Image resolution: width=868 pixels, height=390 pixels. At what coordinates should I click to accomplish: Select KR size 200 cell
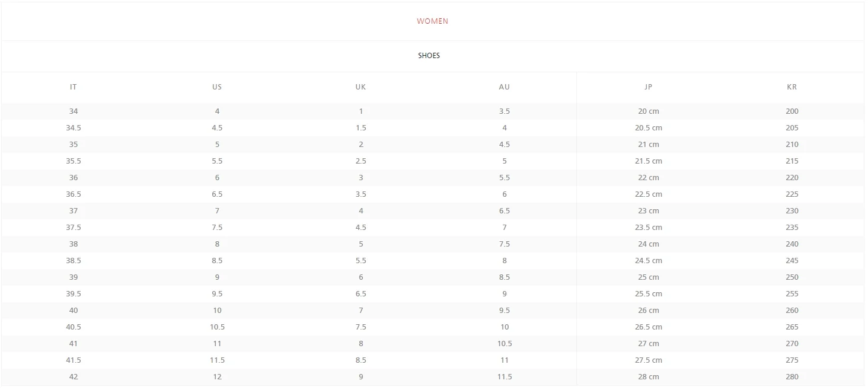pyautogui.click(x=792, y=111)
